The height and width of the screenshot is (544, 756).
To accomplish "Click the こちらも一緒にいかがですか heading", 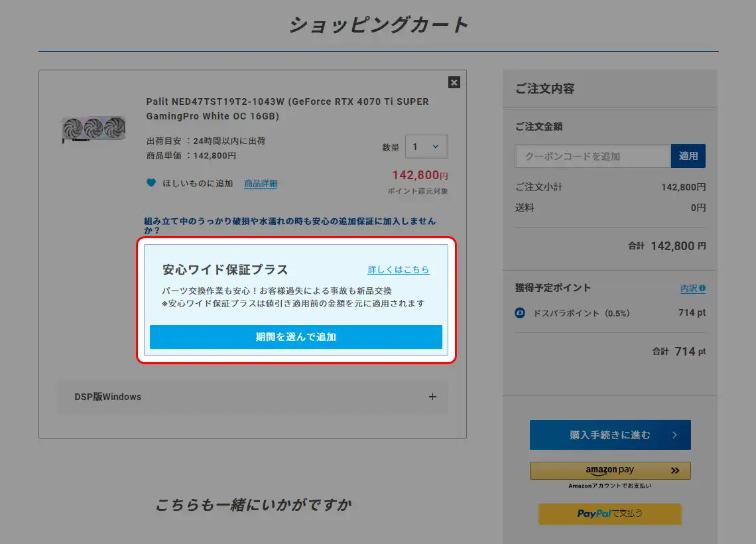I will [253, 505].
